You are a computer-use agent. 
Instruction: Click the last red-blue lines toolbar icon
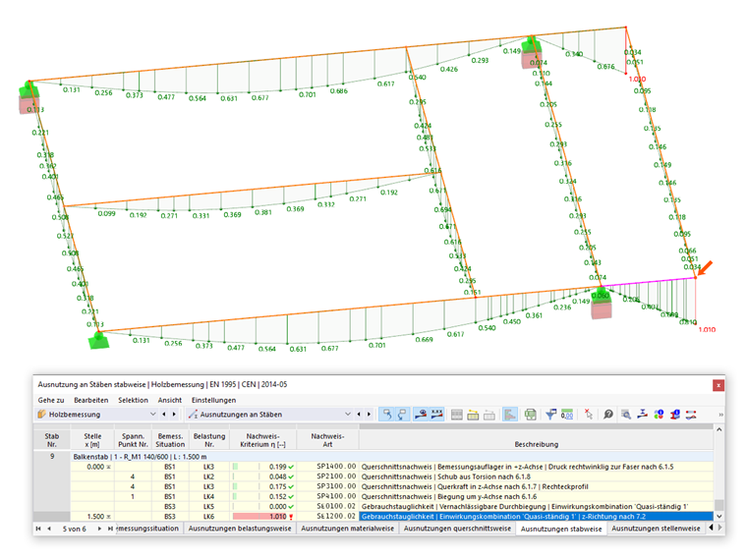(691, 415)
